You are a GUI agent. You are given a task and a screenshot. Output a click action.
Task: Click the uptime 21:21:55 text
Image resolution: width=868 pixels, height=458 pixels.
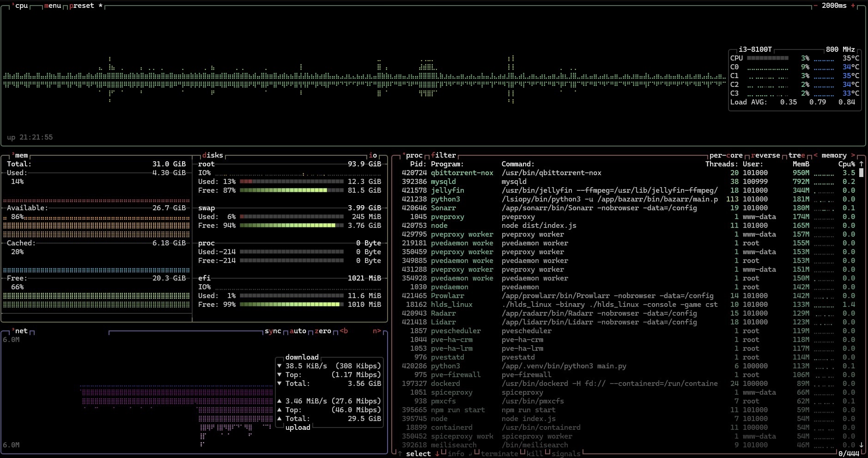[x=30, y=137]
